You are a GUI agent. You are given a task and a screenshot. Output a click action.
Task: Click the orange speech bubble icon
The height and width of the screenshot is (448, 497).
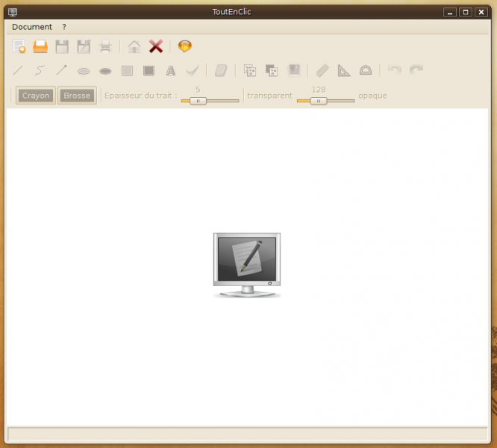click(185, 46)
